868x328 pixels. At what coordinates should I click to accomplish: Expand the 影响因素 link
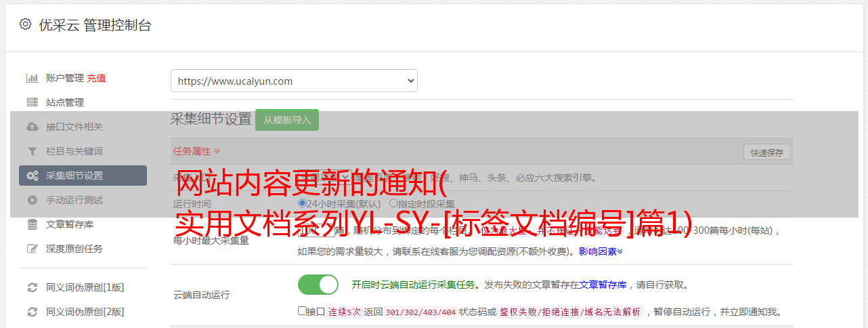pos(601,251)
